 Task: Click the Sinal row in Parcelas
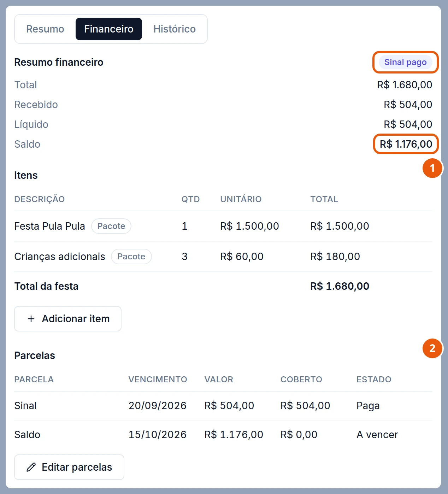[223, 406]
